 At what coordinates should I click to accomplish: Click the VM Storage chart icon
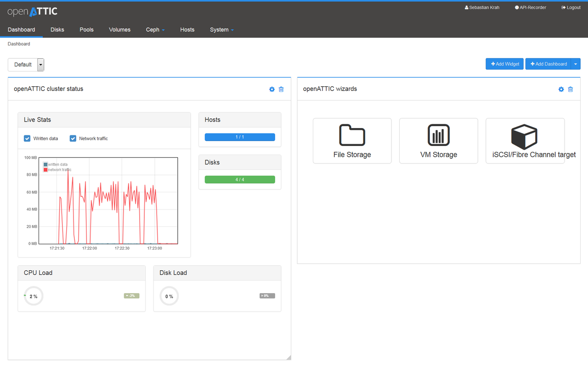click(x=439, y=135)
